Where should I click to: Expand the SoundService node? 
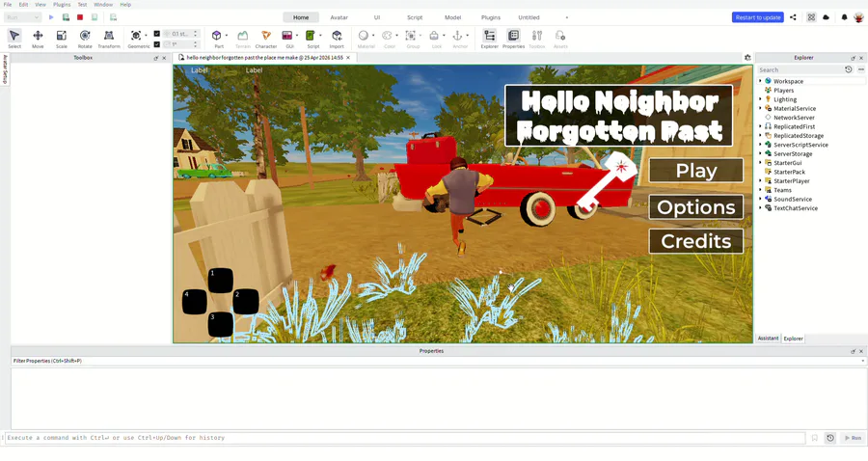coord(760,200)
